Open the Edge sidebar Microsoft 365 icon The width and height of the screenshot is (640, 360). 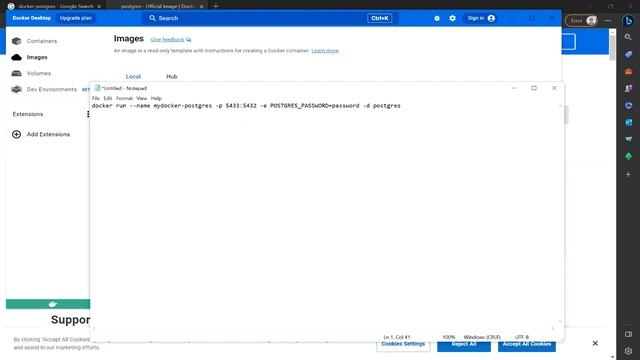[629, 105]
